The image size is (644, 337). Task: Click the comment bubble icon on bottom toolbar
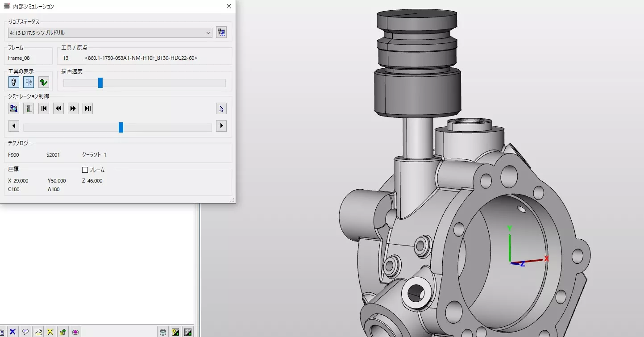25,332
